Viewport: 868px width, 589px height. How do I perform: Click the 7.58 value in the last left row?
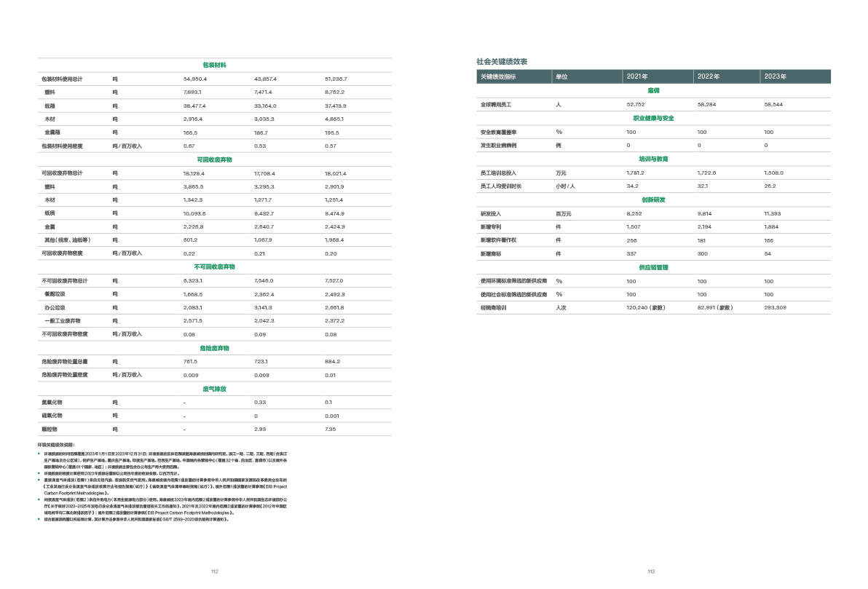click(330, 429)
